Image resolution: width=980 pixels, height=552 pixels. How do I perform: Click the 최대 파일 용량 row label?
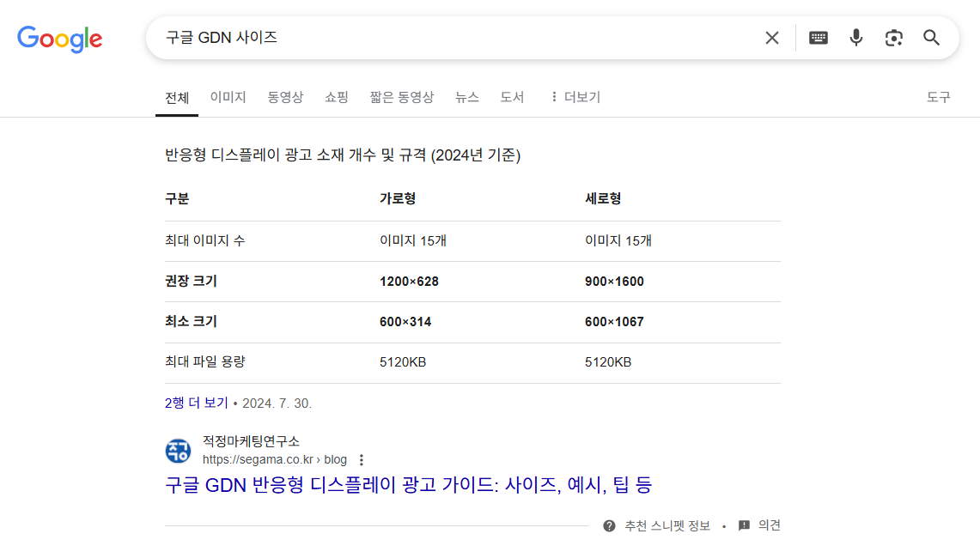(x=205, y=361)
